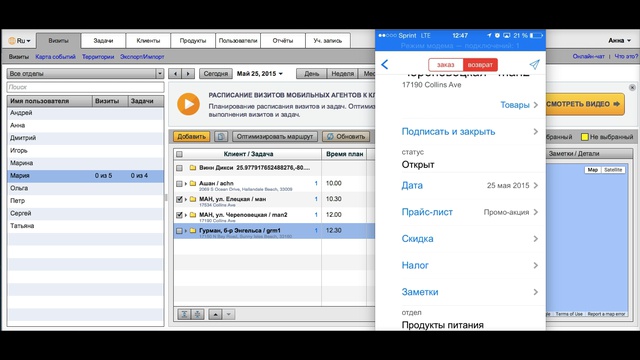Click Оптимизировать маршрут button
Screen dimensions: 640x360
[275, 136]
